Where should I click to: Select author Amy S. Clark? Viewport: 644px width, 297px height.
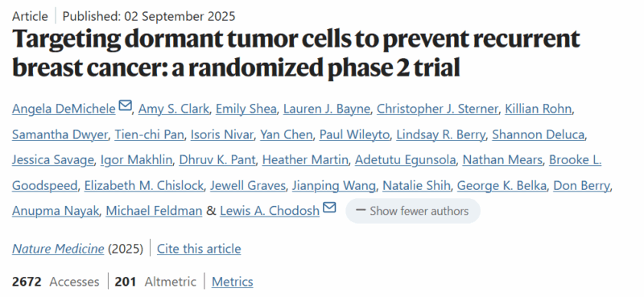click(174, 109)
